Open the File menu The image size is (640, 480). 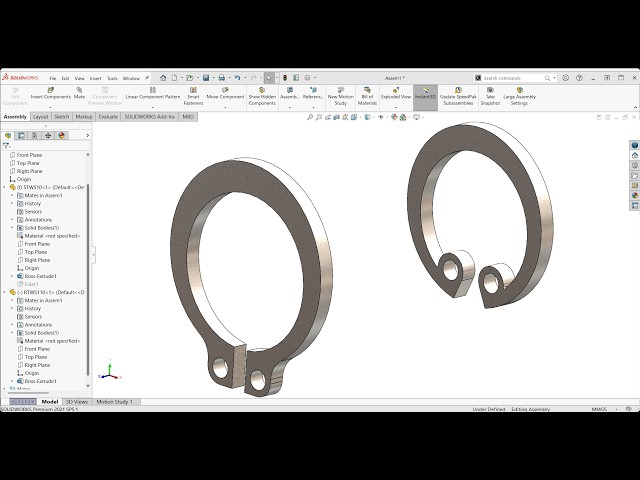(53, 78)
